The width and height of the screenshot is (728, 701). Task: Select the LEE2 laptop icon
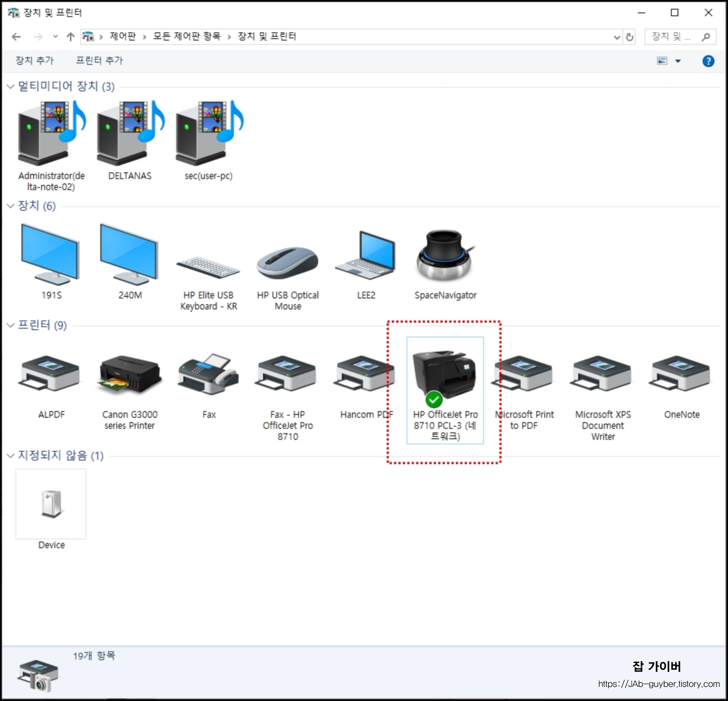(x=366, y=256)
